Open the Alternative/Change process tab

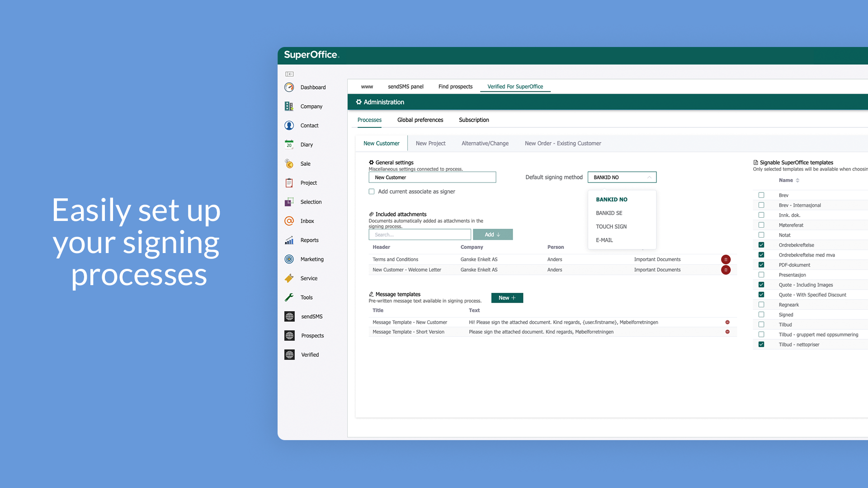(485, 143)
